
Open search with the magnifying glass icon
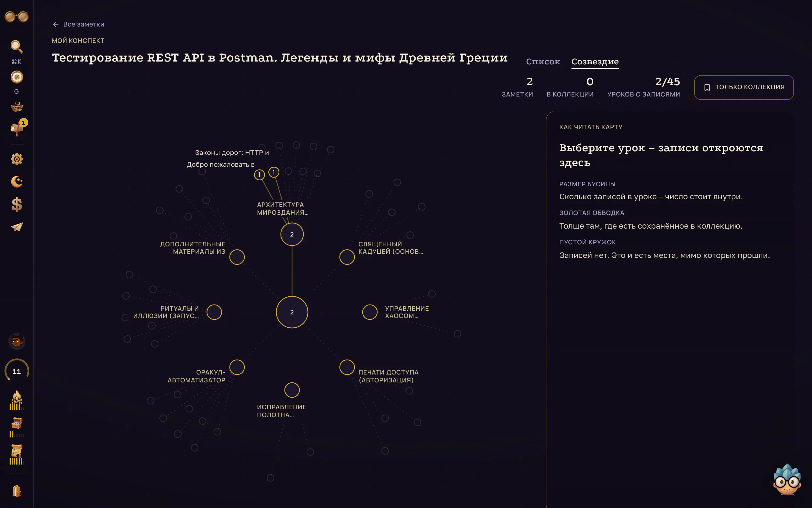[16, 47]
